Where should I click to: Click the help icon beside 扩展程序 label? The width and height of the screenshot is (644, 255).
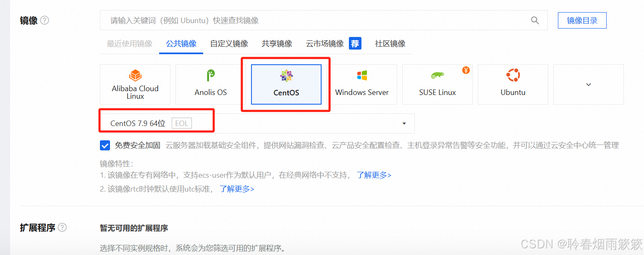[x=62, y=227]
